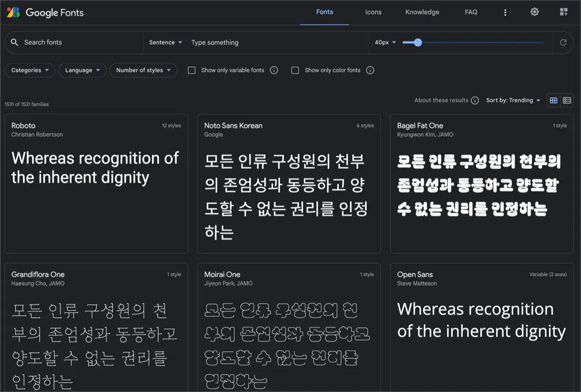
Task: Open the Sort by Trending dropdown
Action: click(513, 100)
